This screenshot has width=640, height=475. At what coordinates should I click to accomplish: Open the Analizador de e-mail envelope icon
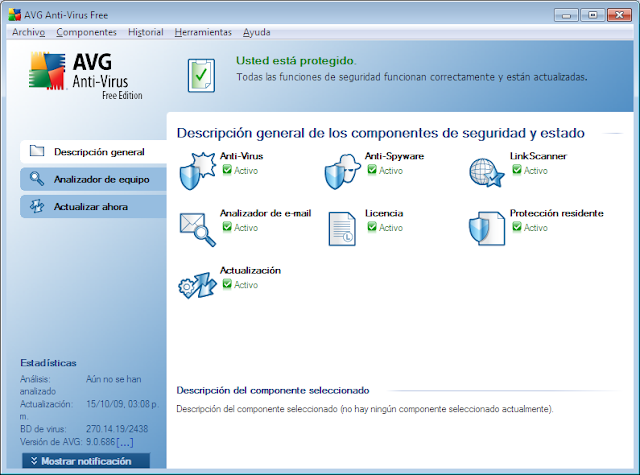coord(198,229)
